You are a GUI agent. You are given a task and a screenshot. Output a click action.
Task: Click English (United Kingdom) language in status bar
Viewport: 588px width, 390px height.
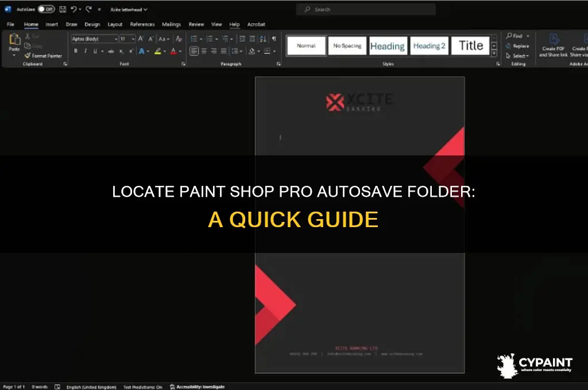pos(91,387)
